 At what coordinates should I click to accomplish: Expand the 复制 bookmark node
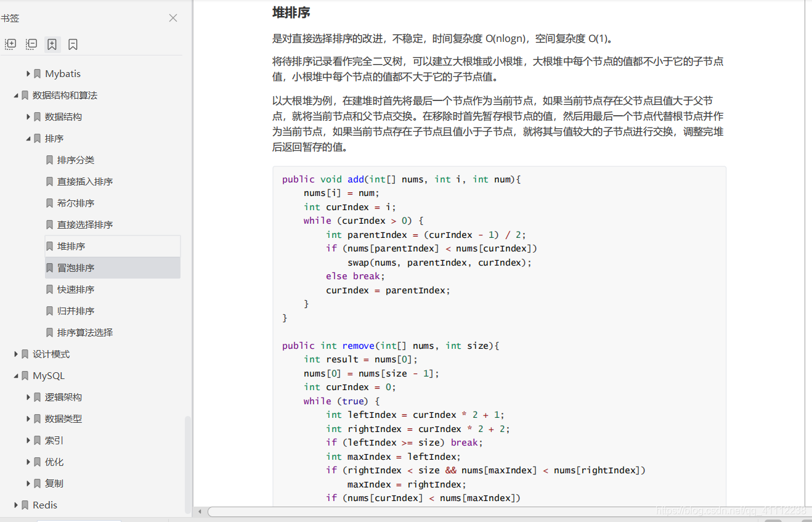coord(28,483)
